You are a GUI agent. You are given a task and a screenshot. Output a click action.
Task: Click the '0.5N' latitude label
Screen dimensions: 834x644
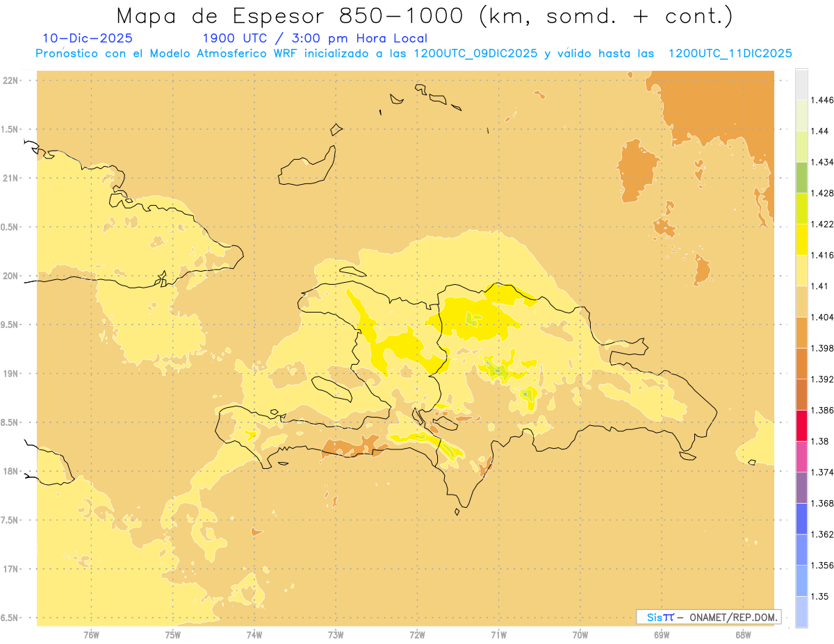pos(10,227)
